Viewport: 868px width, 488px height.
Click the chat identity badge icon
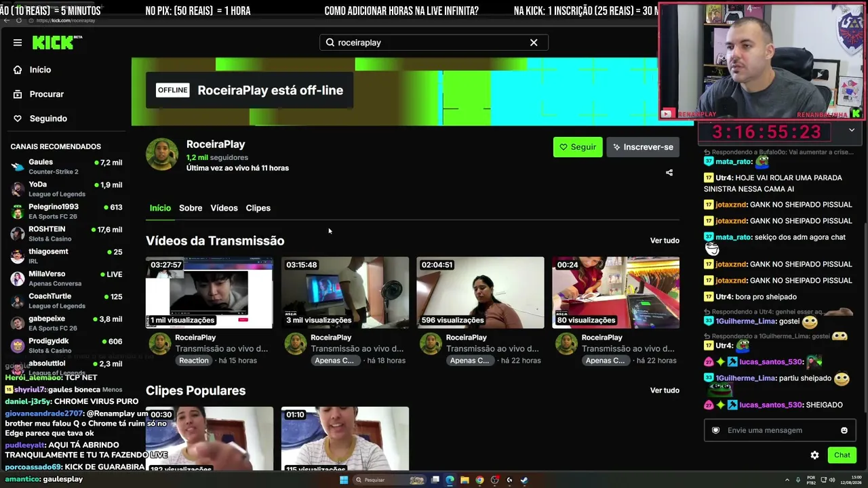(715, 430)
